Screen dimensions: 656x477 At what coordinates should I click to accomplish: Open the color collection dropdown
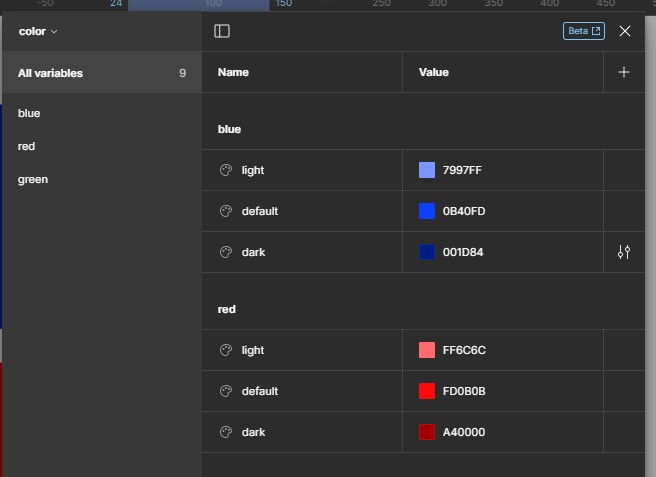point(38,31)
